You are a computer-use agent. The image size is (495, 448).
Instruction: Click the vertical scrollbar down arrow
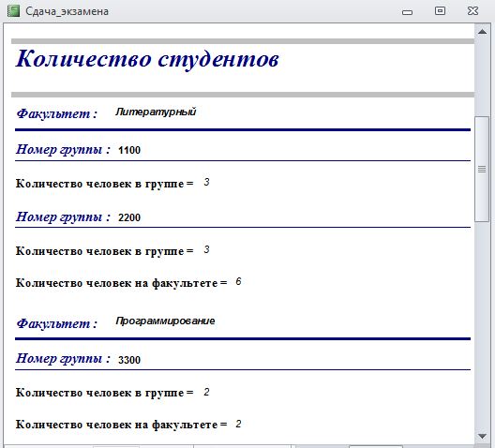pos(482,437)
